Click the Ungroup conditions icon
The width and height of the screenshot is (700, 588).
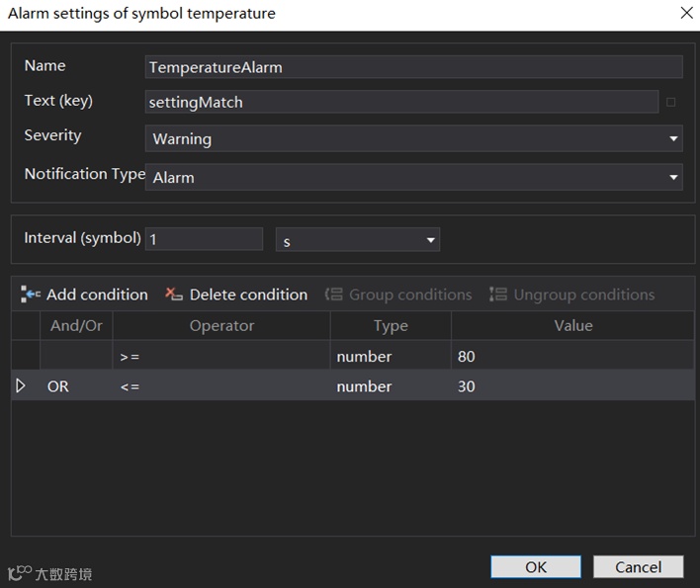click(x=498, y=294)
